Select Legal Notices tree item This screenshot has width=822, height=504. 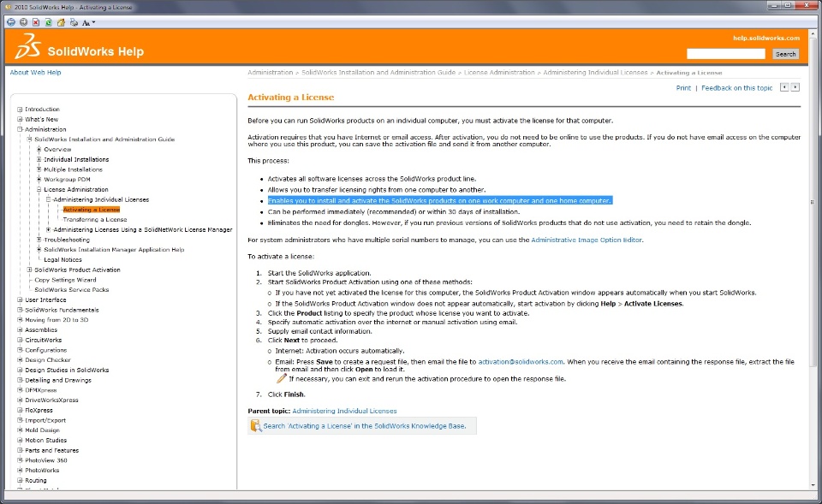point(63,260)
